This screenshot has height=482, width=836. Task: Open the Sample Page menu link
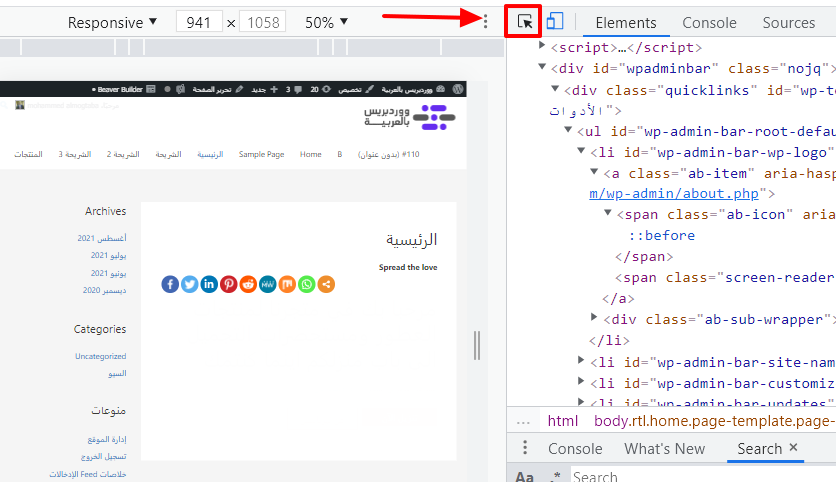(x=261, y=154)
